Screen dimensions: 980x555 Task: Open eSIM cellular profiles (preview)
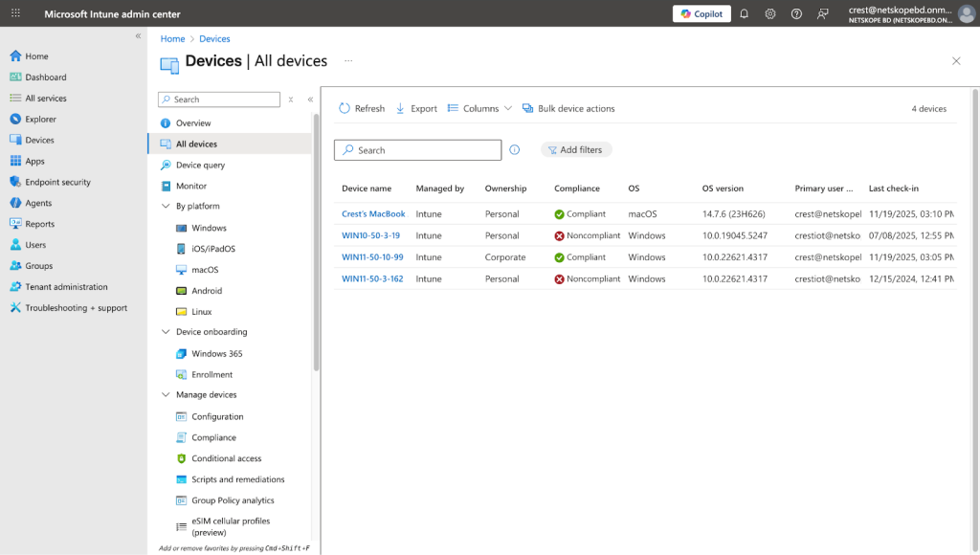tap(231, 526)
